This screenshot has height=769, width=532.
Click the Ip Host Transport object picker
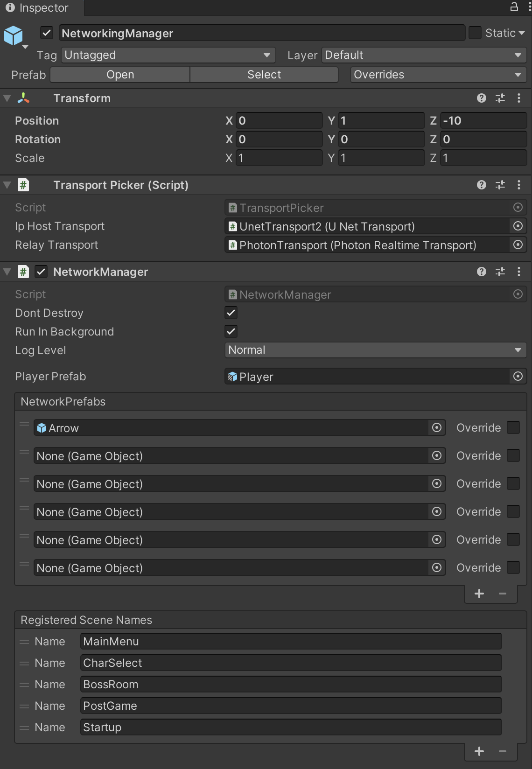tap(518, 226)
